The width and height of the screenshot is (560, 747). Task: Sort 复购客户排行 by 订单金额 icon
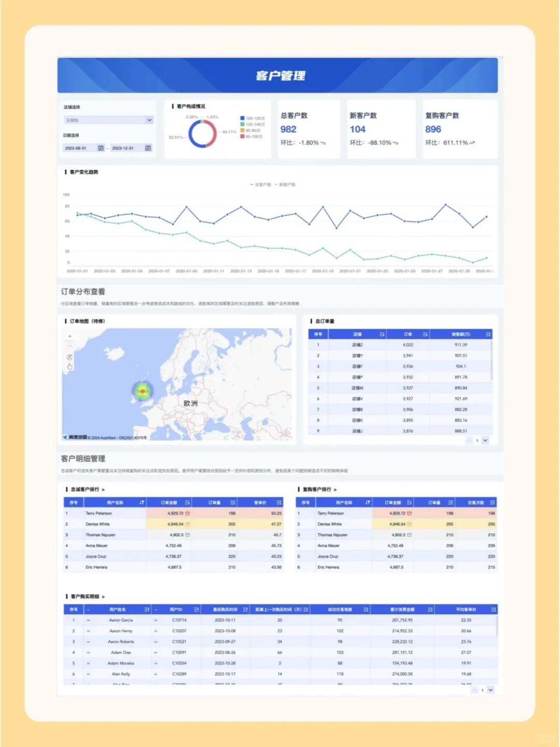click(409, 503)
